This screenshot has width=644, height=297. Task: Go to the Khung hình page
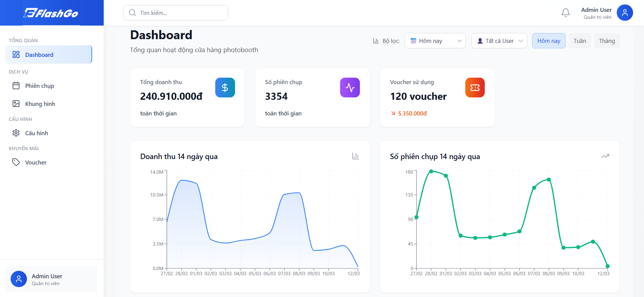[x=40, y=104]
